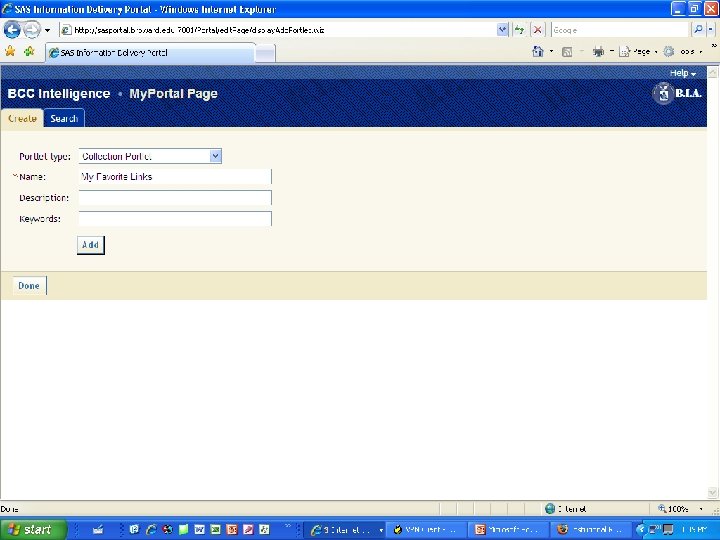Click the page scrollbar down arrow
This screenshot has width=720, height=540.
tap(713, 493)
